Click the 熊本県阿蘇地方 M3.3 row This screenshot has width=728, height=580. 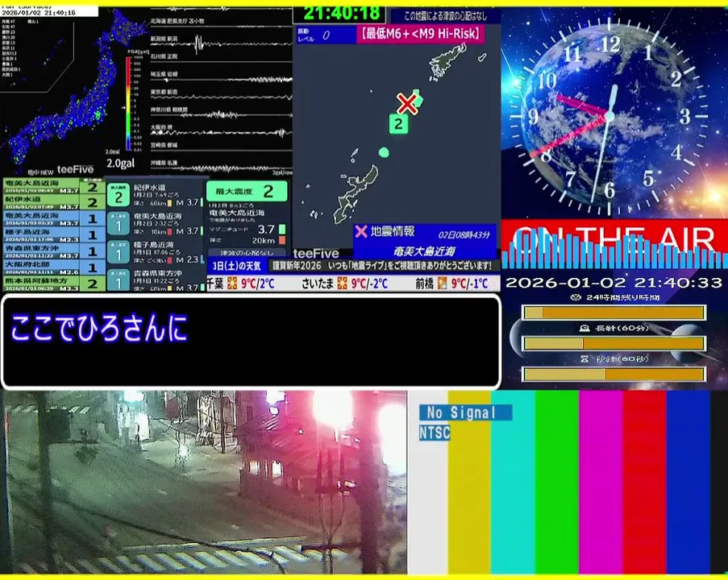pos(53,284)
